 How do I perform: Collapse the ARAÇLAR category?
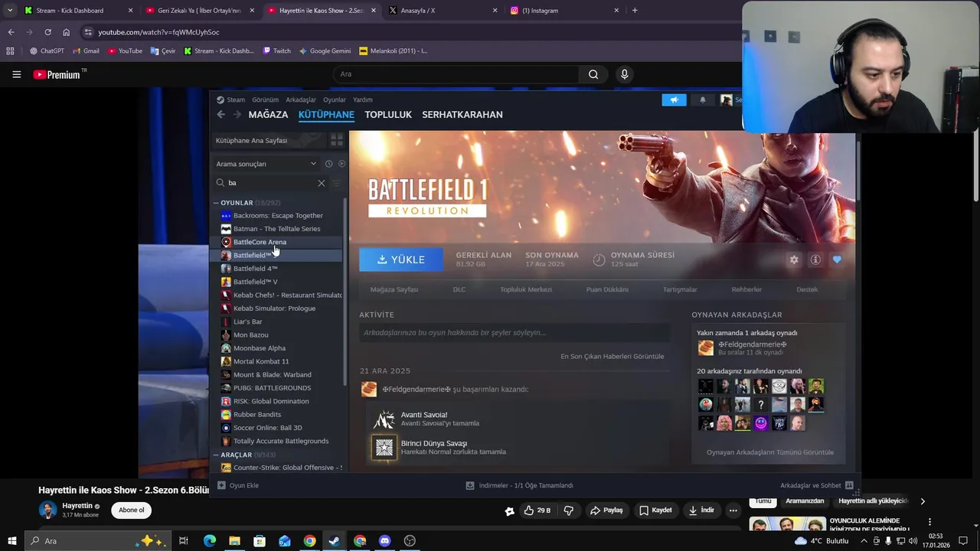click(x=216, y=455)
